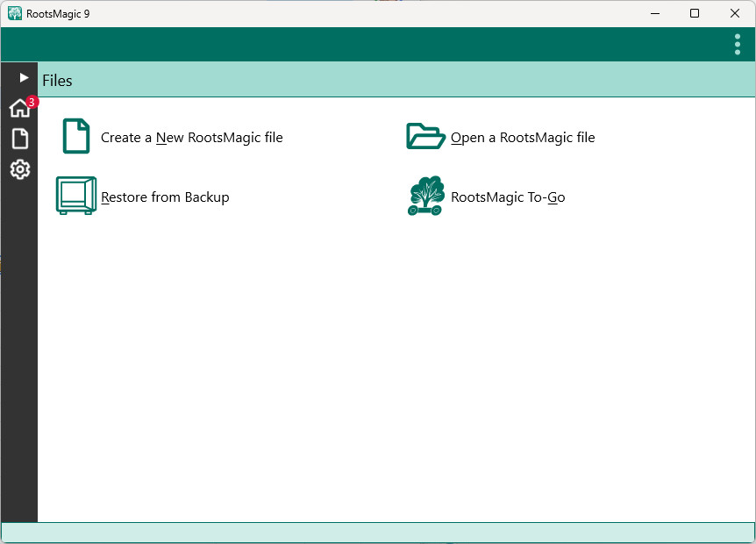The width and height of the screenshot is (756, 544).
Task: Click the status bar at window bottom
Action: tap(377, 533)
